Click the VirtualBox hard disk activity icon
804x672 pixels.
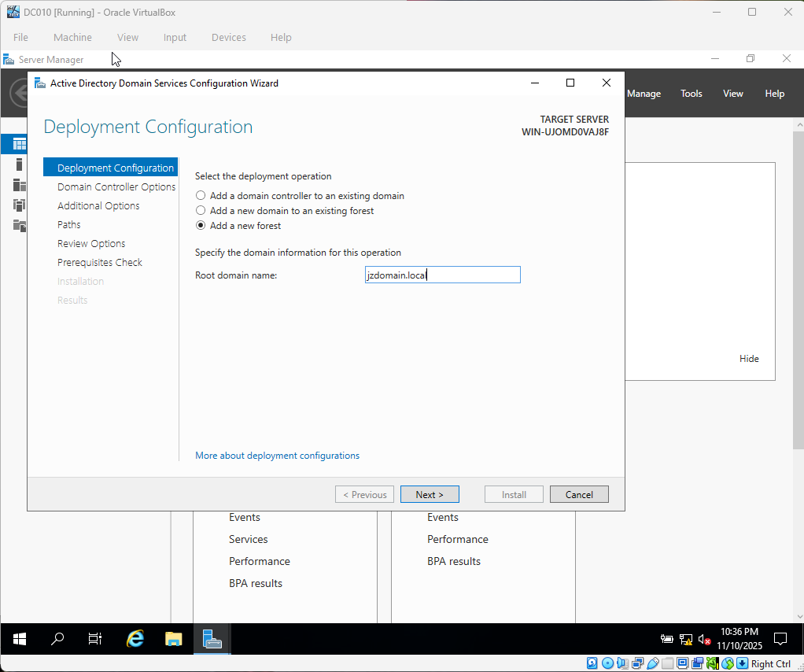[592, 663]
